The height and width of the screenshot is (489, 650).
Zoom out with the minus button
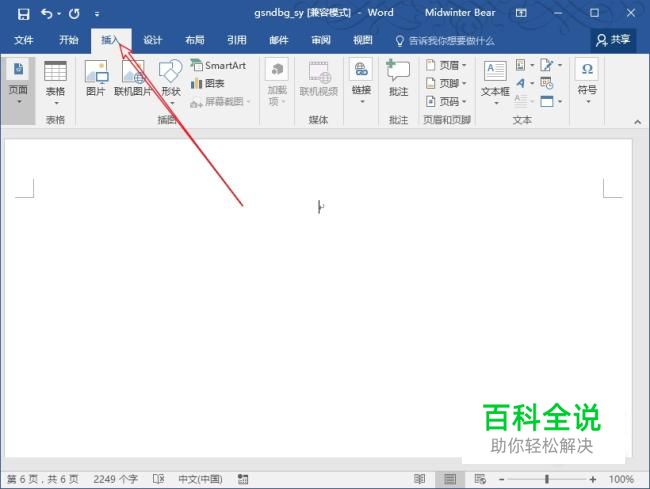(x=502, y=479)
